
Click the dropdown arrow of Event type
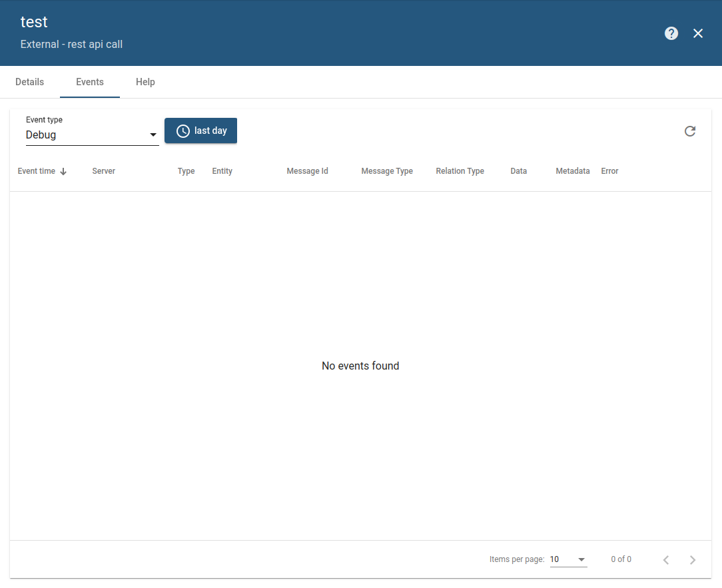(153, 135)
